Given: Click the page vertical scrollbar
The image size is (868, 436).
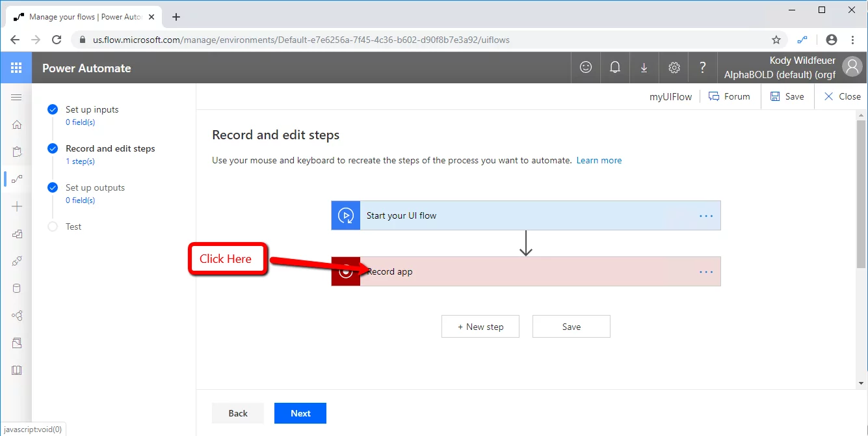Looking at the screenshot, I should [861, 194].
